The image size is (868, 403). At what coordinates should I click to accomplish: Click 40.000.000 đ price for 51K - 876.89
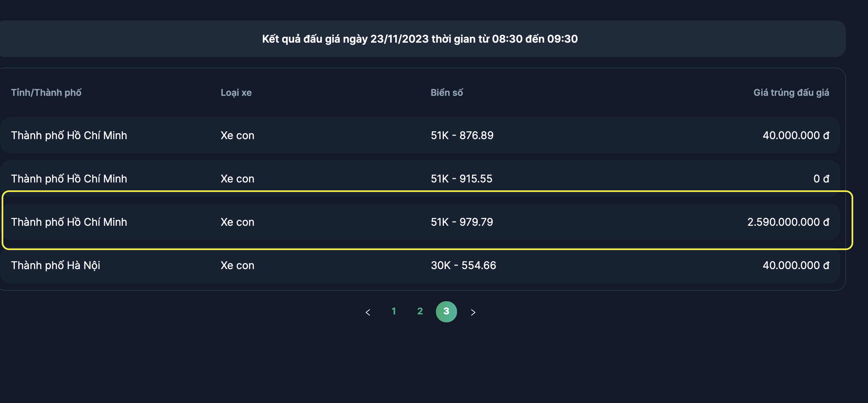tap(795, 135)
